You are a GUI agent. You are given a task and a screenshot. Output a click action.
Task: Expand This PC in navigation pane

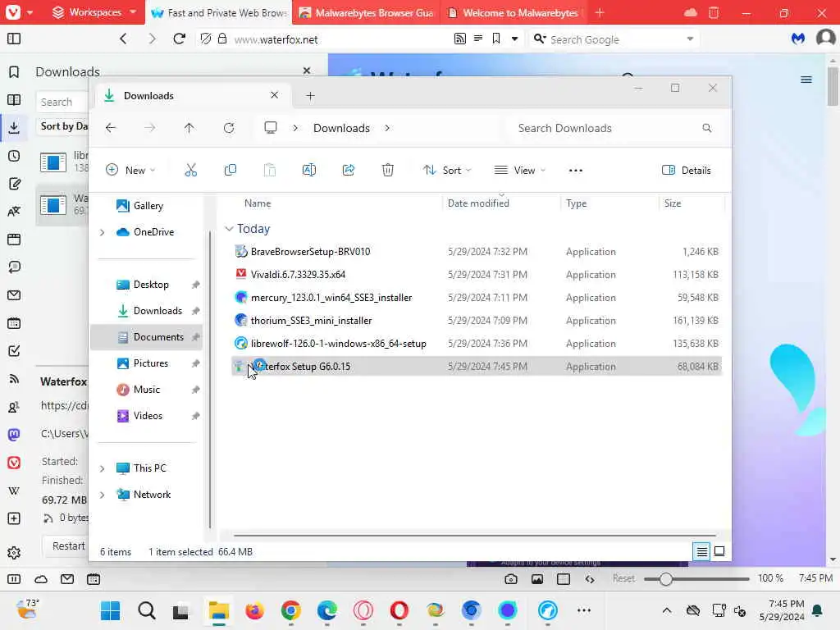pos(102,468)
